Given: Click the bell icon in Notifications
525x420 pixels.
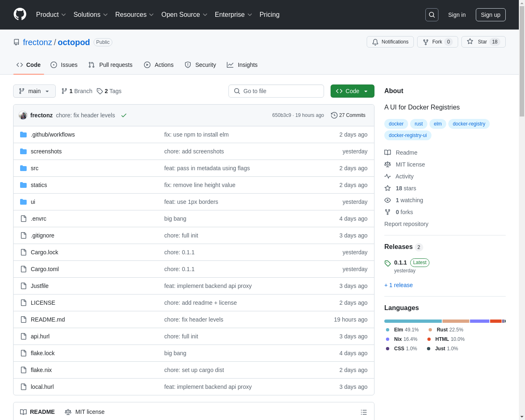Looking at the screenshot, I should pos(375,42).
